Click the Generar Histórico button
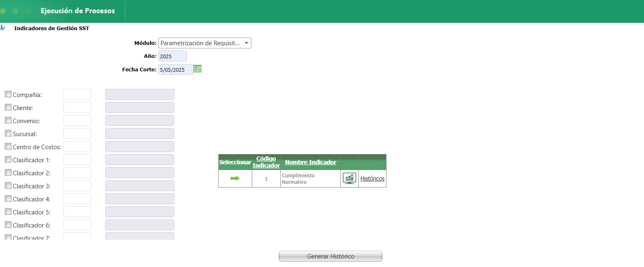The height and width of the screenshot is (267, 644). click(x=331, y=256)
